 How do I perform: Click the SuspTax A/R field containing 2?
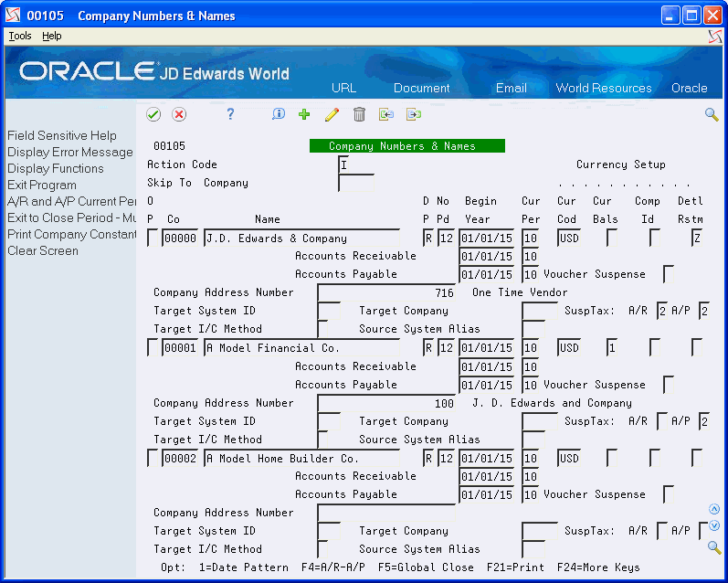click(x=662, y=311)
